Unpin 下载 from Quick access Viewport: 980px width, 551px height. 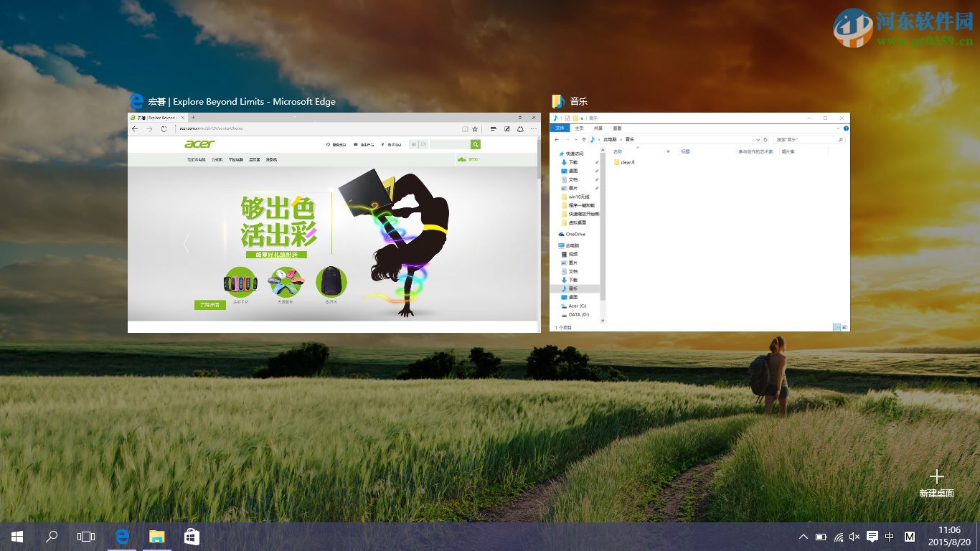tap(597, 162)
